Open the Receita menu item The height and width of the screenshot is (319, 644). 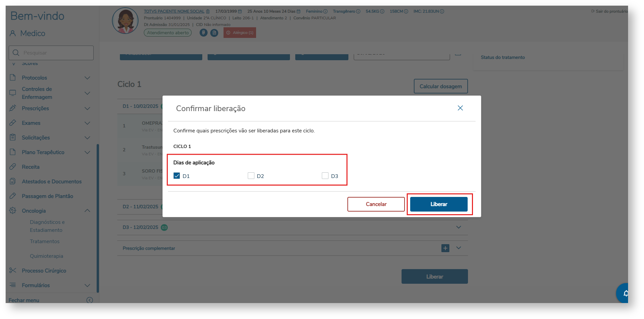tap(31, 167)
